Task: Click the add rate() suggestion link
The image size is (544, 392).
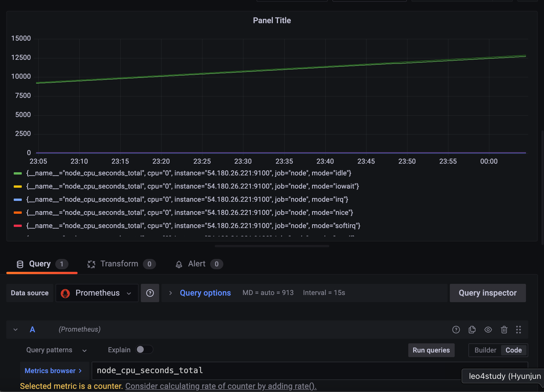Action: (221, 386)
